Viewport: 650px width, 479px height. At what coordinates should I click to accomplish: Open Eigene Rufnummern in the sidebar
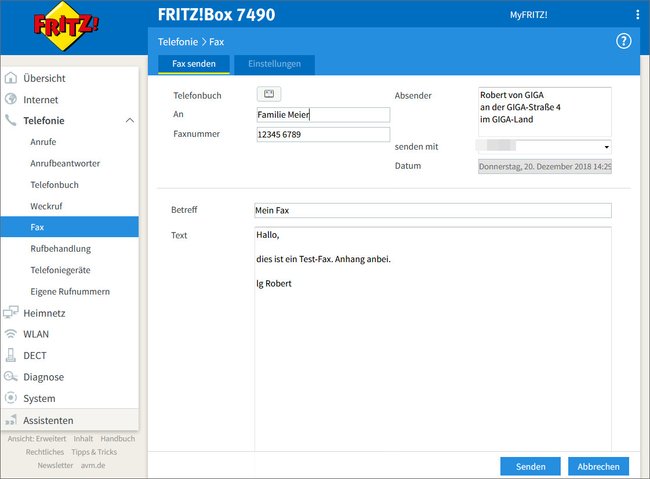[70, 292]
